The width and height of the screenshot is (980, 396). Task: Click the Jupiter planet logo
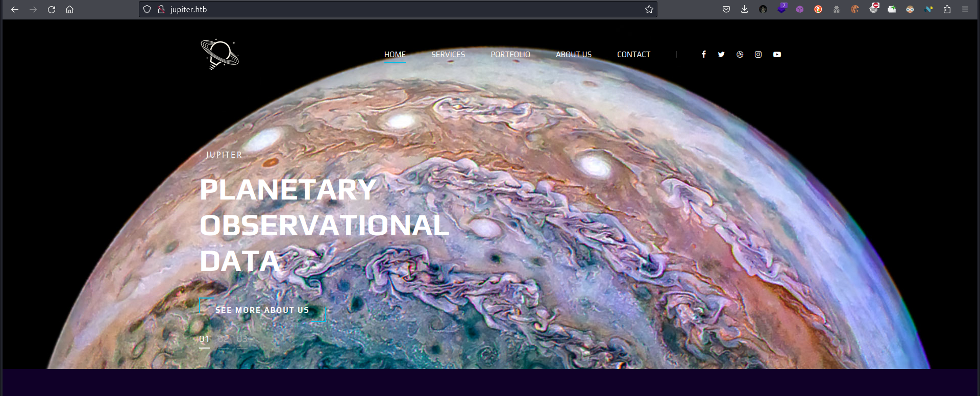(x=219, y=54)
